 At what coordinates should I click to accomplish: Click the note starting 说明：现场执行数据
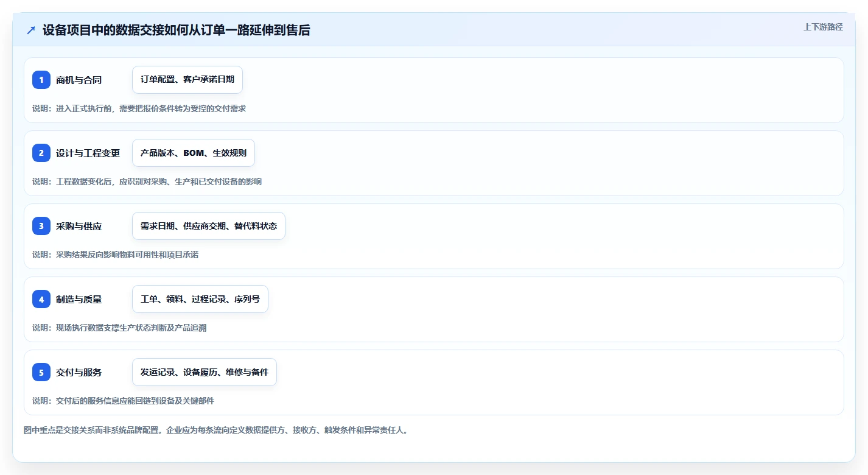click(x=119, y=328)
